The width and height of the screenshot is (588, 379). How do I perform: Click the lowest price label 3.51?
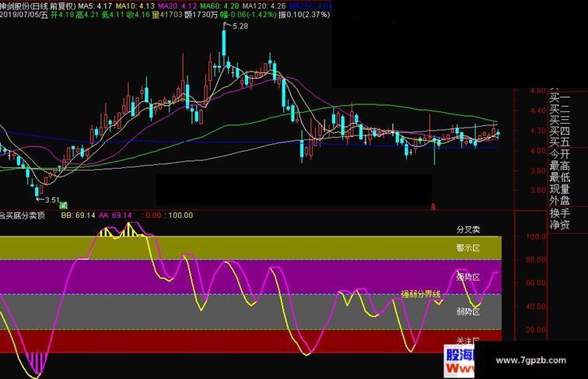click(x=52, y=200)
